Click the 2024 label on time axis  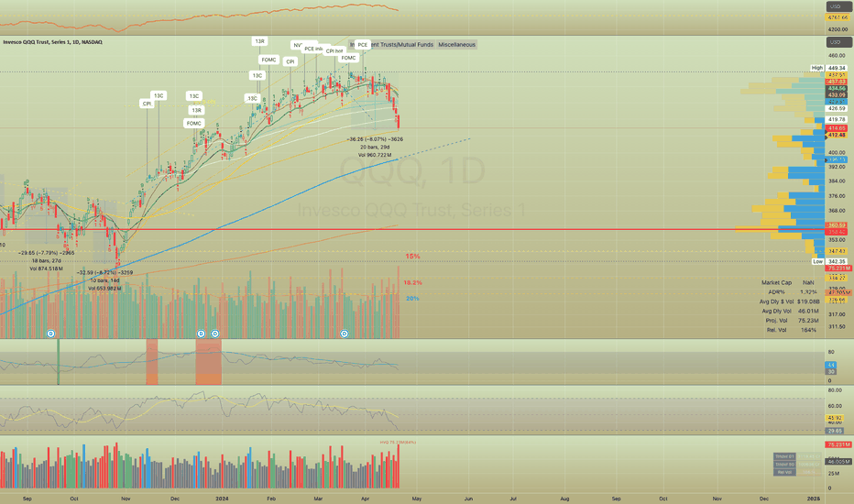click(222, 499)
